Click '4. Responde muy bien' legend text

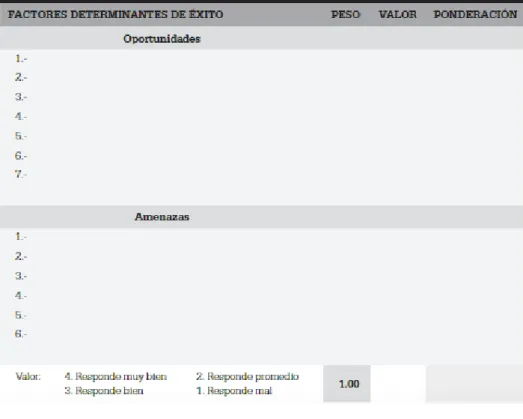(116, 377)
